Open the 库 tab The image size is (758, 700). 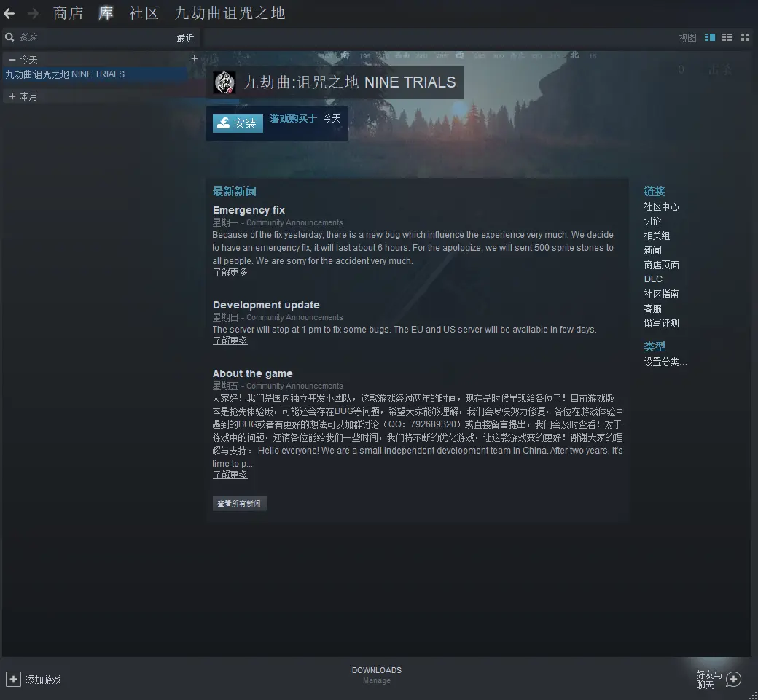pyautogui.click(x=106, y=13)
